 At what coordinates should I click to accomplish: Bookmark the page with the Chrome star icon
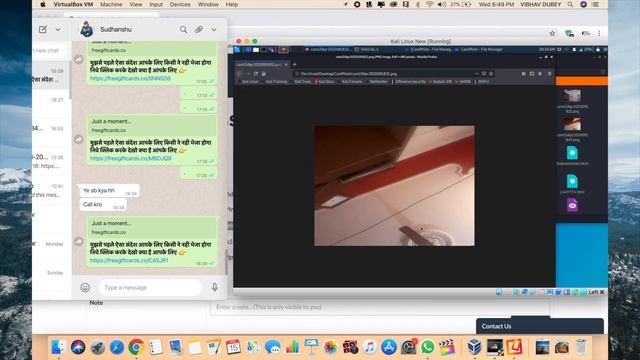point(552,33)
